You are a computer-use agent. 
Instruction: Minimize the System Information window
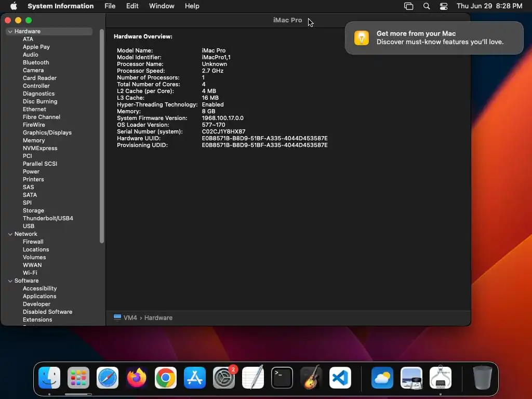click(x=18, y=20)
